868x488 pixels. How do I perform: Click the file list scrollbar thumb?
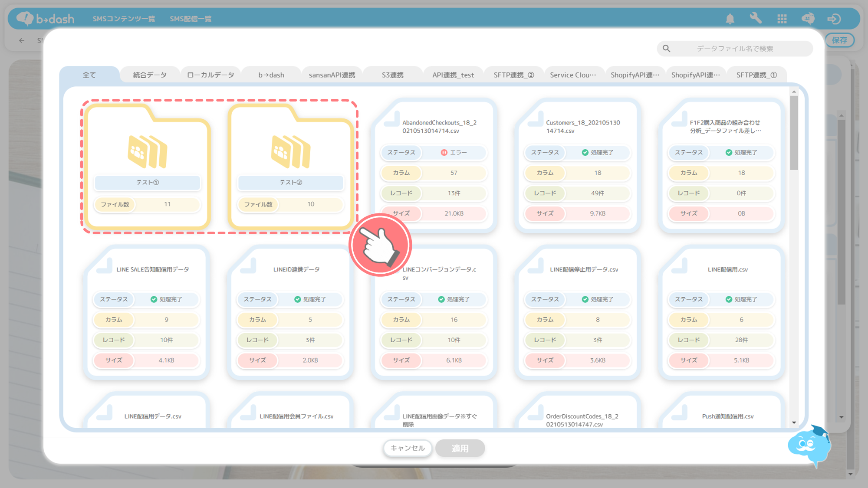coord(794,132)
